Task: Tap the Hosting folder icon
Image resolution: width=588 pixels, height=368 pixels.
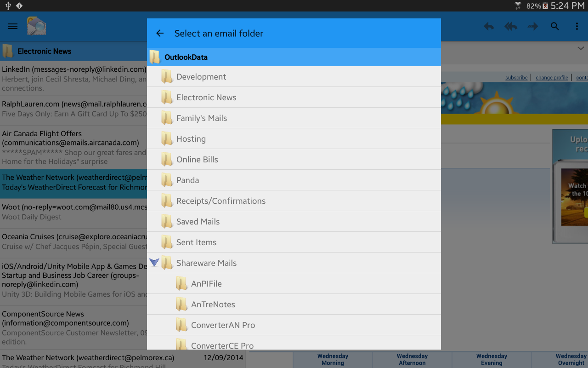Action: point(167,138)
